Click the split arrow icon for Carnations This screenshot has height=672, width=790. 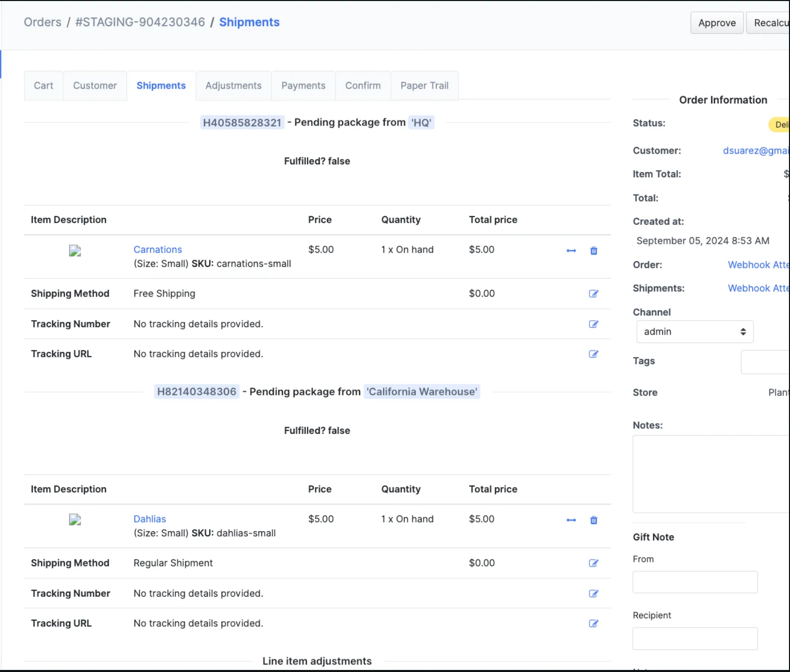click(571, 250)
